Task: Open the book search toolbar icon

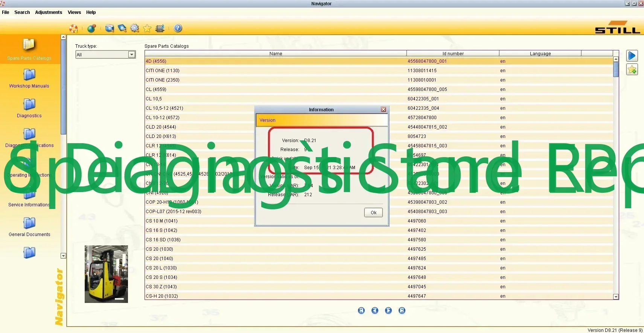Action: click(x=122, y=28)
